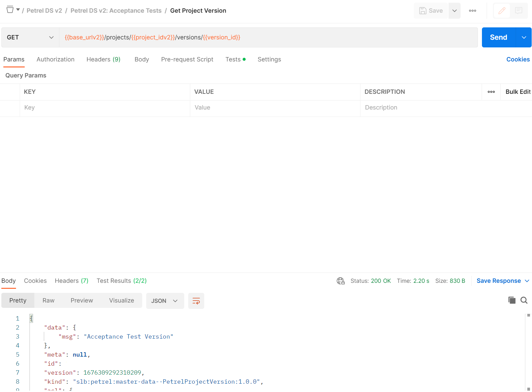Viewport: 532px width, 392px height.
Task: Click the "meta" null value
Action: (x=80, y=355)
